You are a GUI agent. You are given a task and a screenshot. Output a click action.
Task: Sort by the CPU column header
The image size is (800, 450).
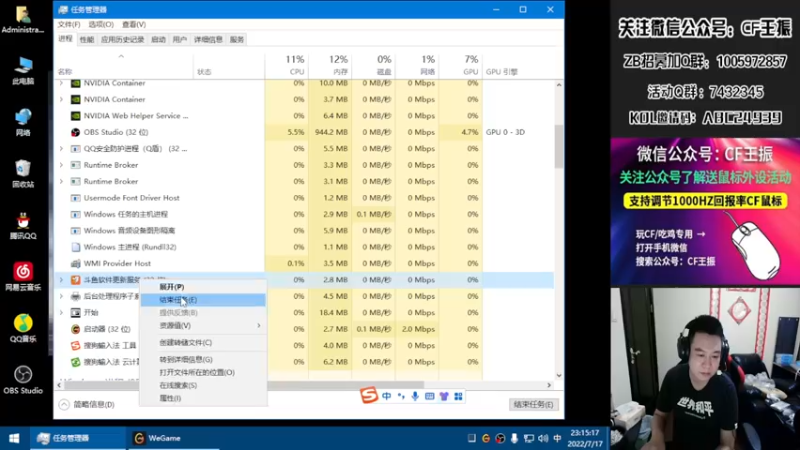[286, 65]
